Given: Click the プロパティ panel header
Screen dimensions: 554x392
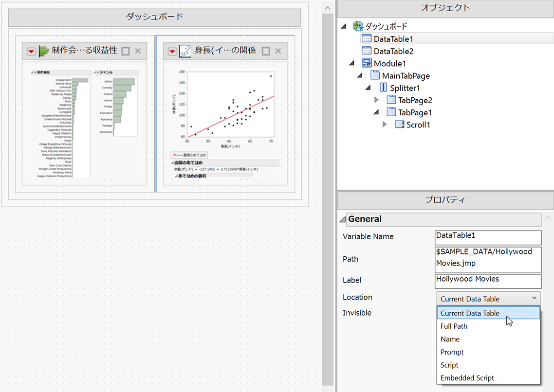Looking at the screenshot, I should (445, 200).
